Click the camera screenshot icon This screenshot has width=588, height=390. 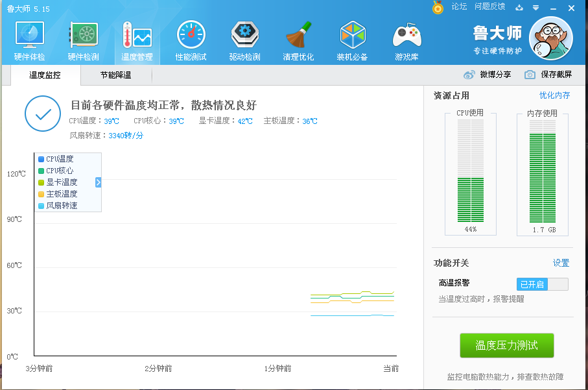[530, 75]
